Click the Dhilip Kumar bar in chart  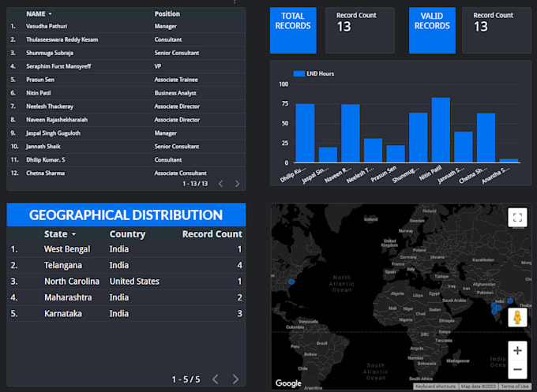[305, 133]
